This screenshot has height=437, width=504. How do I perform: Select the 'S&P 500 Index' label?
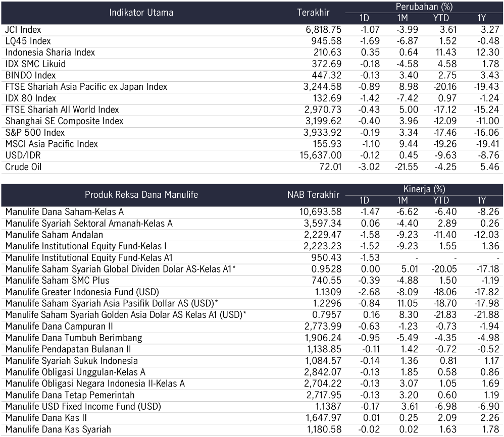35,133
